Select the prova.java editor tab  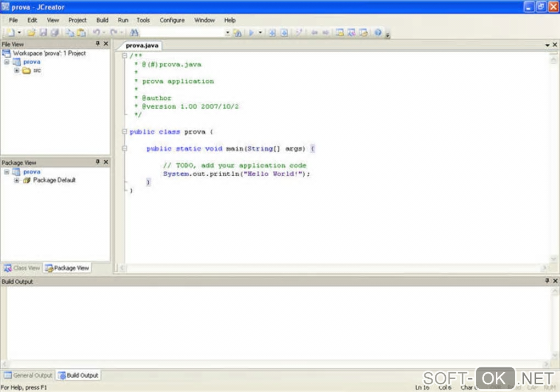pos(142,46)
